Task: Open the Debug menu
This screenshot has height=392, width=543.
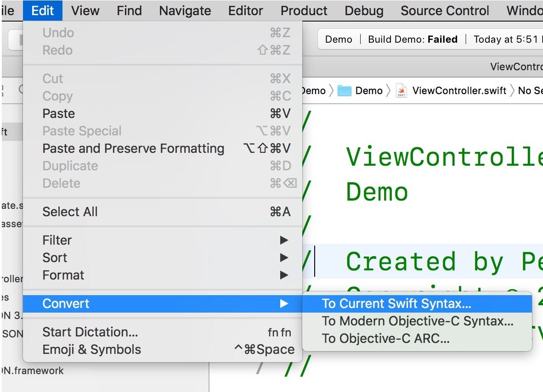Action: [364, 11]
